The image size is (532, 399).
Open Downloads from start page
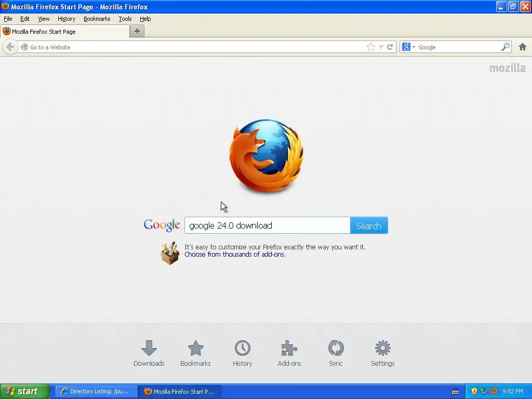(x=149, y=353)
